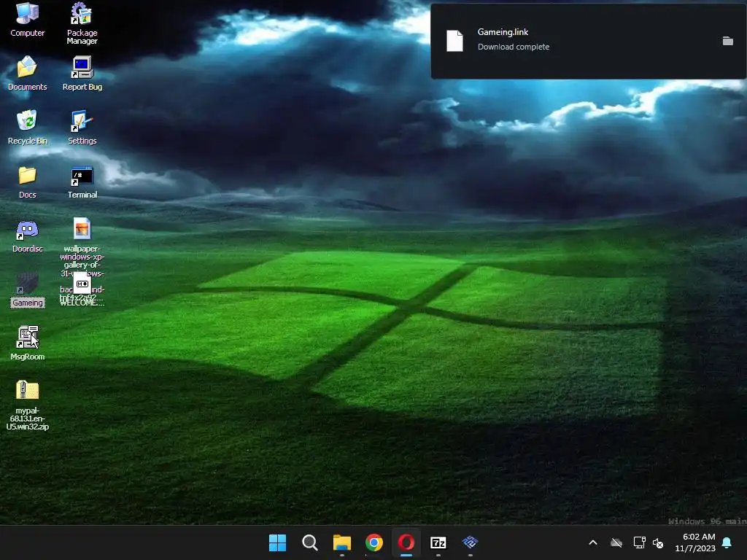This screenshot has width=747, height=560.
Task: Open the clock and date panel
Action: 695,542
